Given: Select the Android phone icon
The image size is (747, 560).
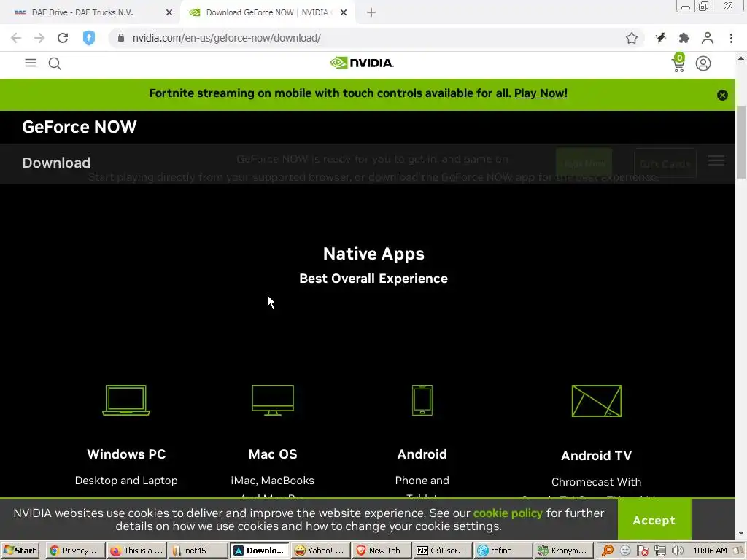Looking at the screenshot, I should point(422,400).
